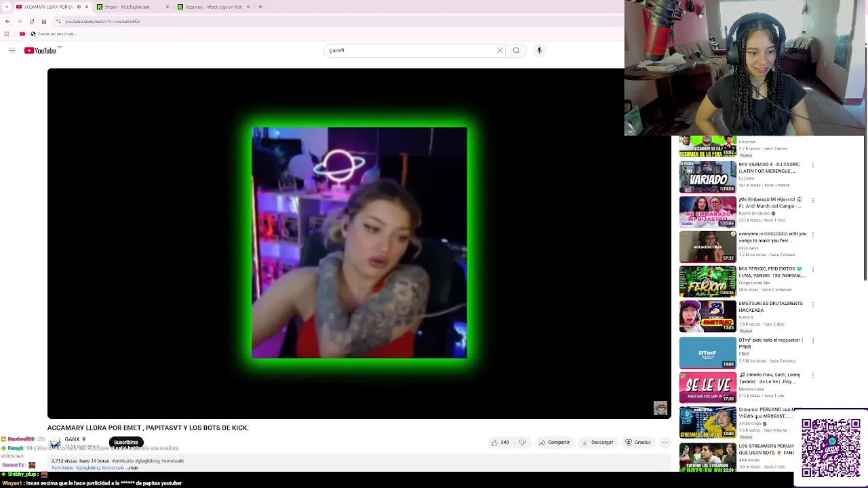Screen dimensions: 868x488
Task: Open the browser home button
Action: 43,21
